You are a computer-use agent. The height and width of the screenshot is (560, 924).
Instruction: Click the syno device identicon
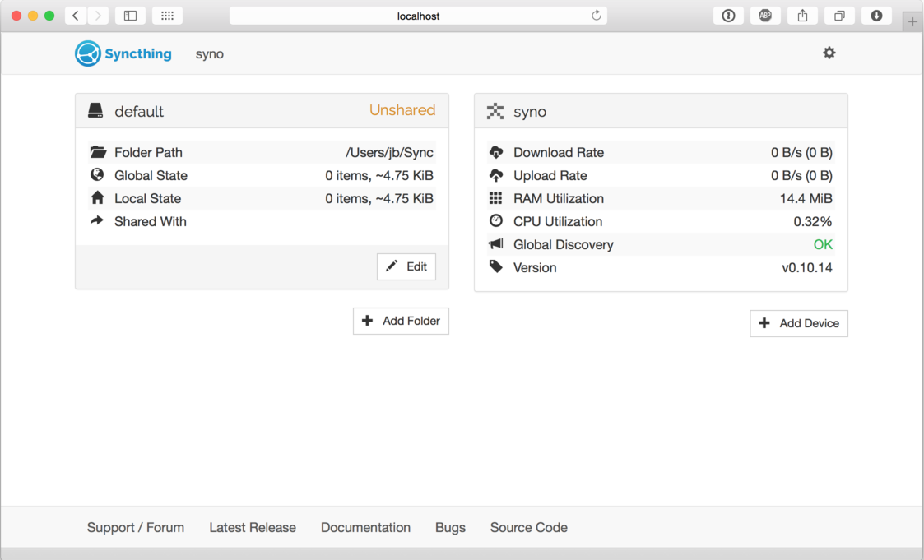point(495,111)
